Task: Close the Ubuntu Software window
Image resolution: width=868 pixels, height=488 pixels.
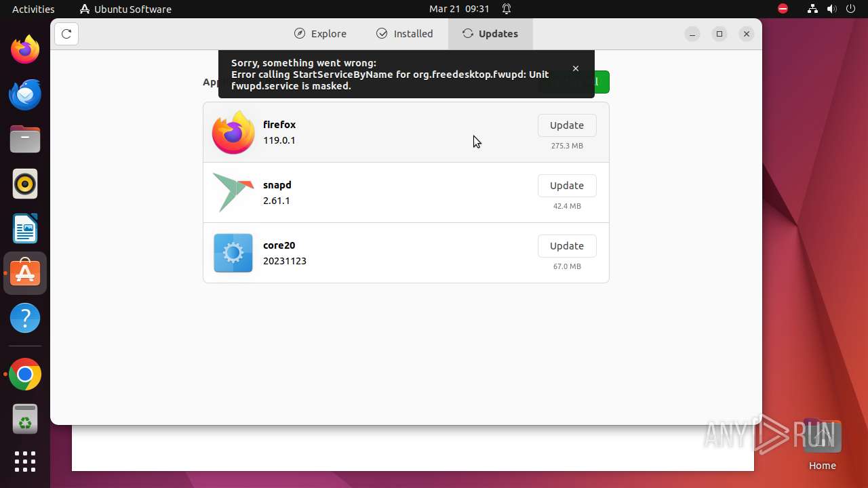Action: (747, 34)
